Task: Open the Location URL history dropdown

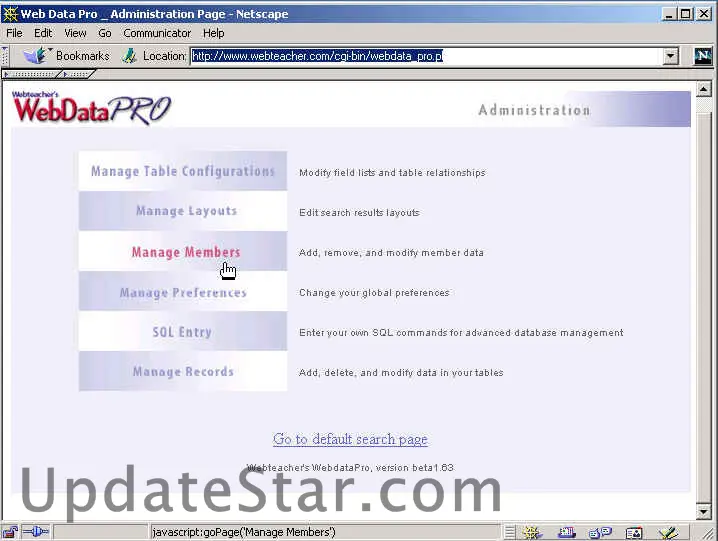Action: (670, 56)
